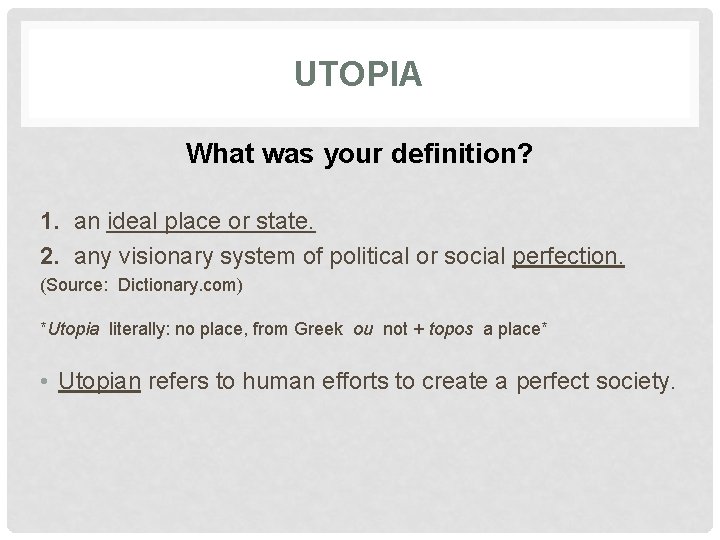Viewport: 720px width, 540px height.
Task: Click the italic Greek word "topos"
Action: click(451, 329)
